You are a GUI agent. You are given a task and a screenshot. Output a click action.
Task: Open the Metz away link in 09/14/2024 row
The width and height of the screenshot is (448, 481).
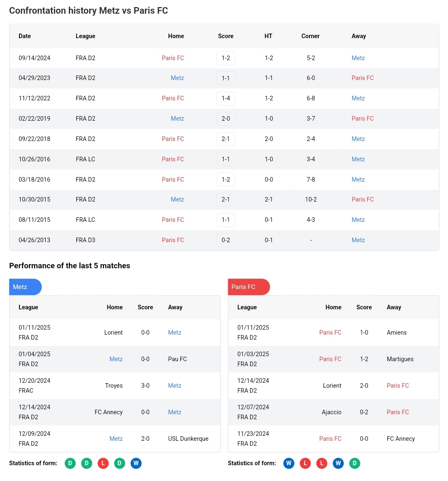click(x=358, y=58)
